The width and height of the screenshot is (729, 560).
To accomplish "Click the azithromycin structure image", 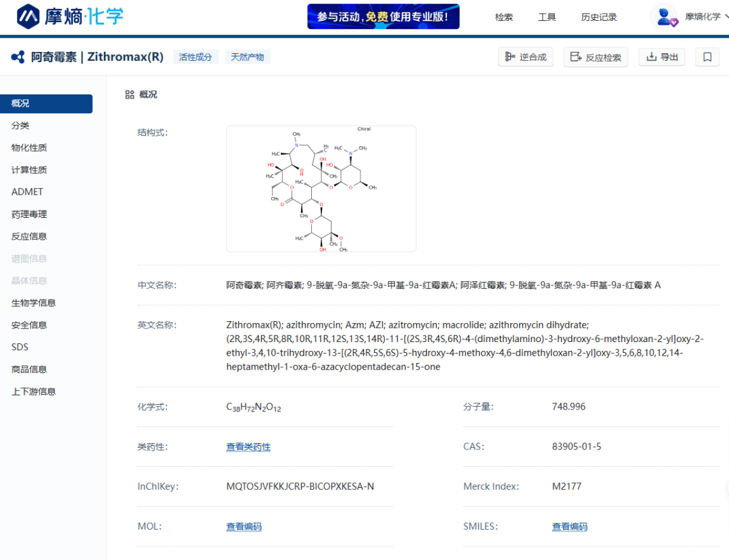I will [321, 189].
